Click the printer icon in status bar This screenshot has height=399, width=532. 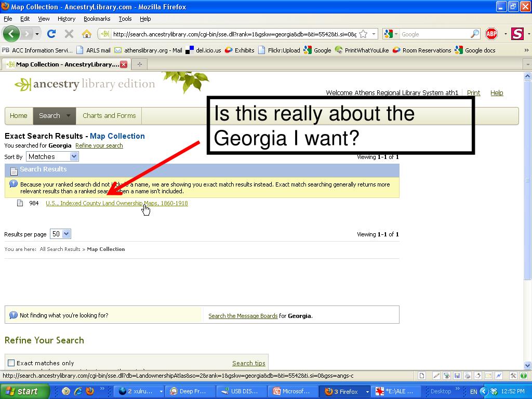[468, 376]
